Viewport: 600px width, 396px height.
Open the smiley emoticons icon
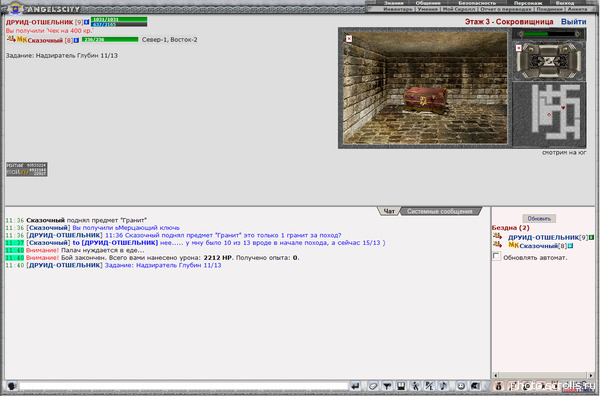461,386
